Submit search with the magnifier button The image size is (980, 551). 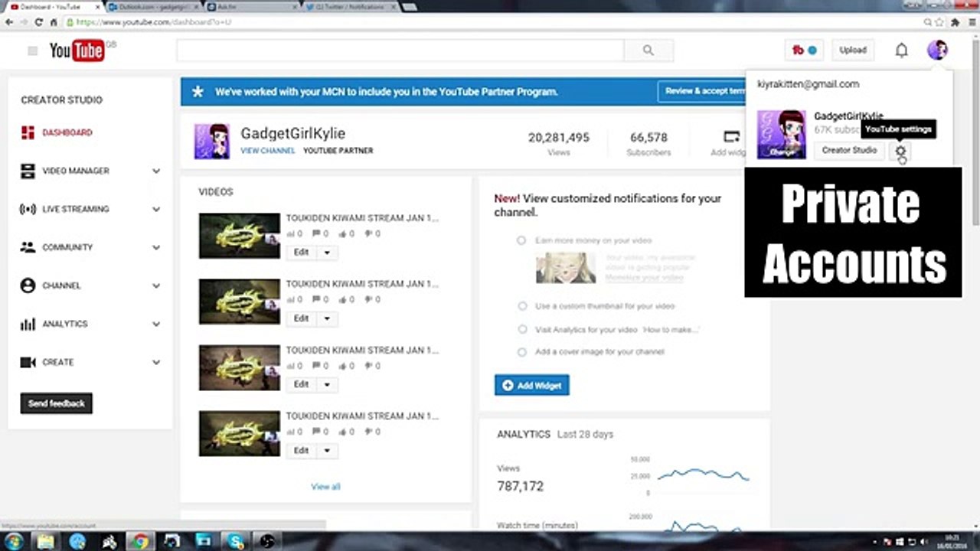[648, 51]
